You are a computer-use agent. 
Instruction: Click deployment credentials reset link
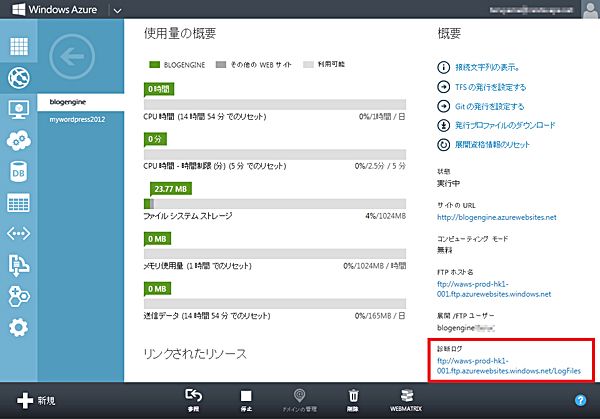(x=492, y=145)
